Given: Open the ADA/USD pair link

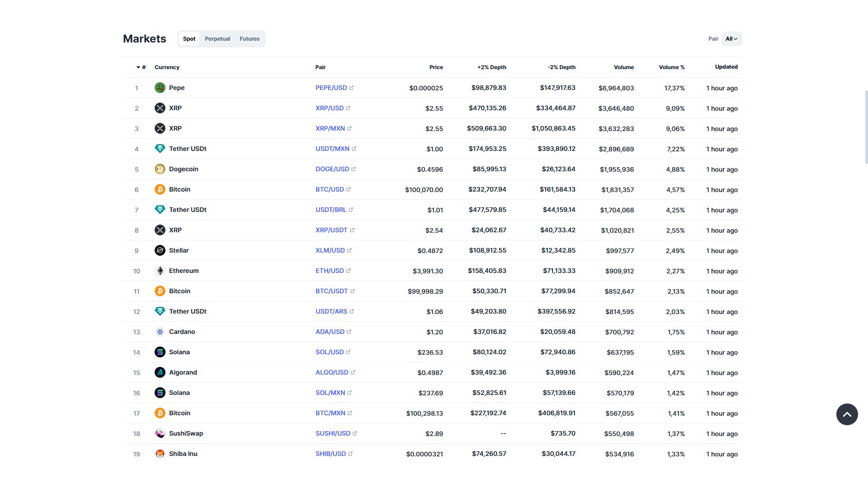Looking at the screenshot, I should (x=330, y=332).
